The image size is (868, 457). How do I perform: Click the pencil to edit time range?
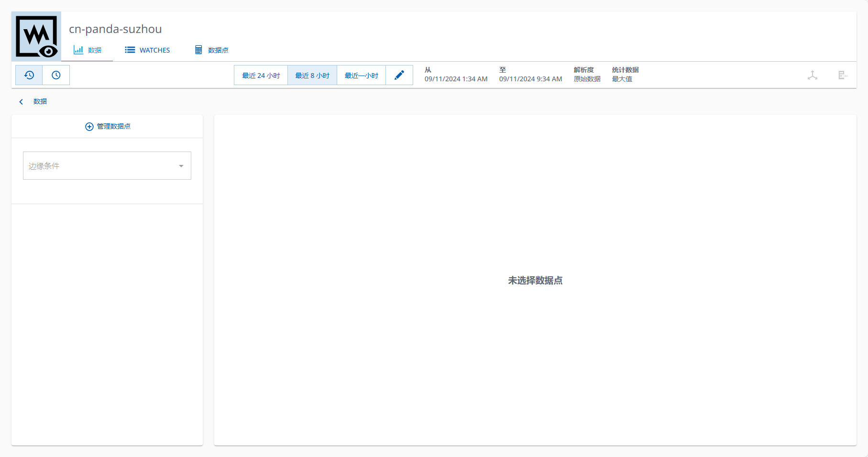[x=399, y=75]
